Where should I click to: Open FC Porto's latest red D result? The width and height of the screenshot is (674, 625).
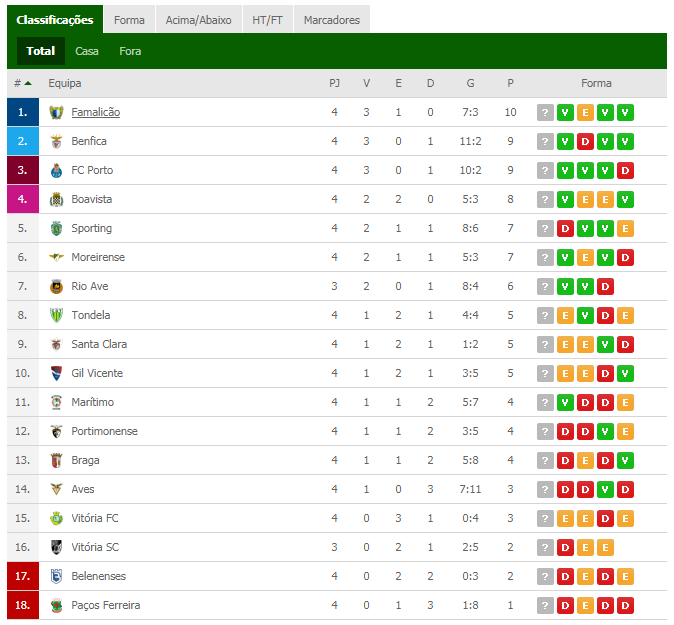tap(625, 171)
